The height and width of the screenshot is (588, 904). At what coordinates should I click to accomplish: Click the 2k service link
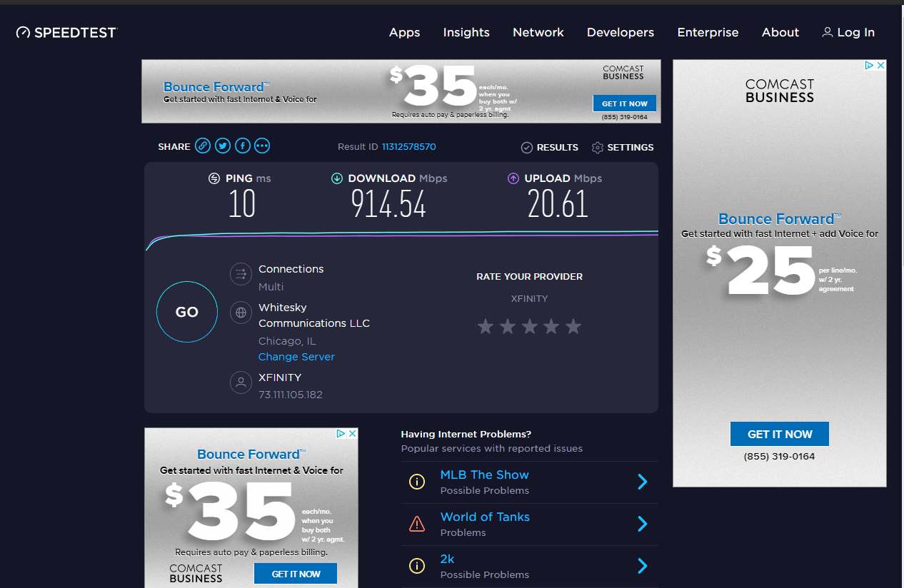[447, 559]
